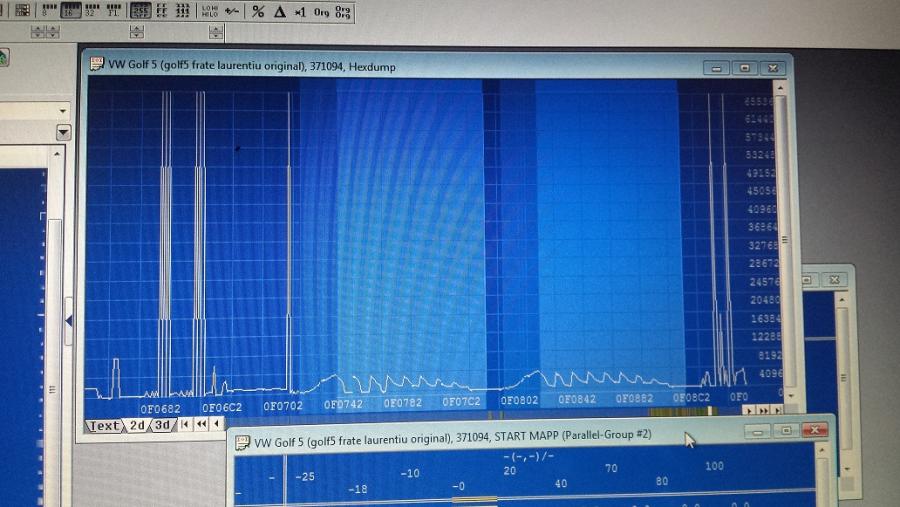Toggle the decimal 255 number display
Screen dimensions: 900x507
pos(141,11)
